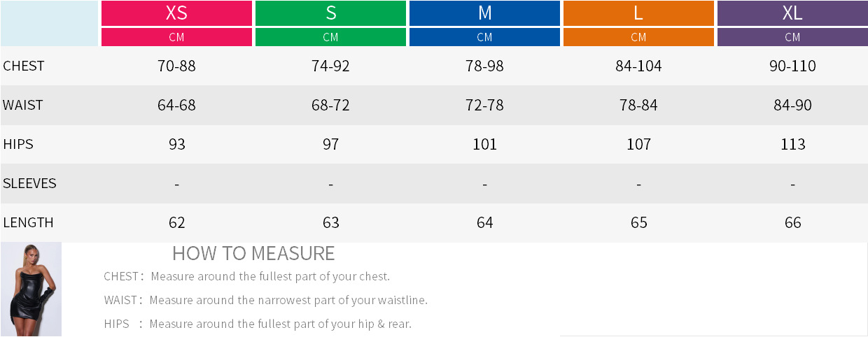Click the CM unit label under XL
This screenshot has height=337, width=868.
(792, 37)
